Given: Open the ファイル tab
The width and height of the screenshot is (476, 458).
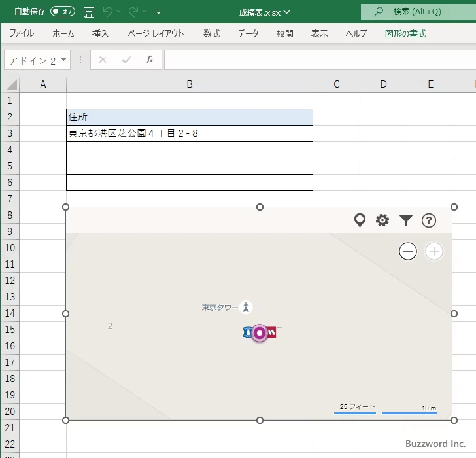Looking at the screenshot, I should point(22,33).
